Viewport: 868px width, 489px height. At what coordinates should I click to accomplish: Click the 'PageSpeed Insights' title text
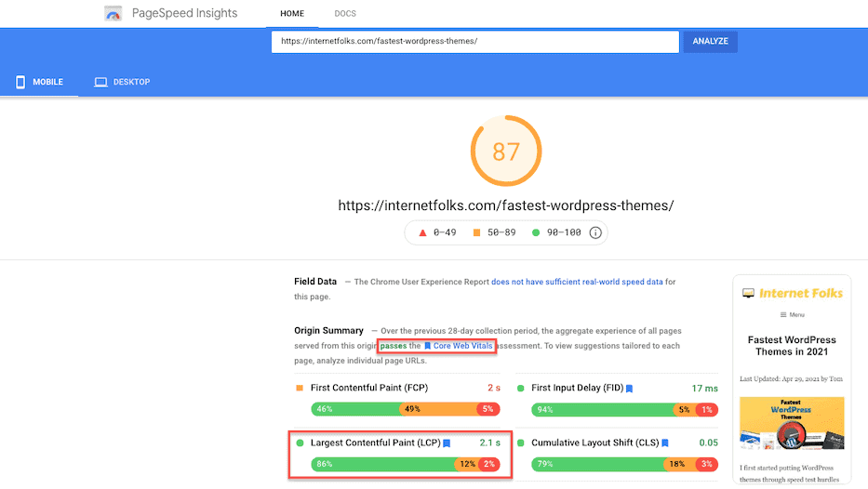click(184, 13)
